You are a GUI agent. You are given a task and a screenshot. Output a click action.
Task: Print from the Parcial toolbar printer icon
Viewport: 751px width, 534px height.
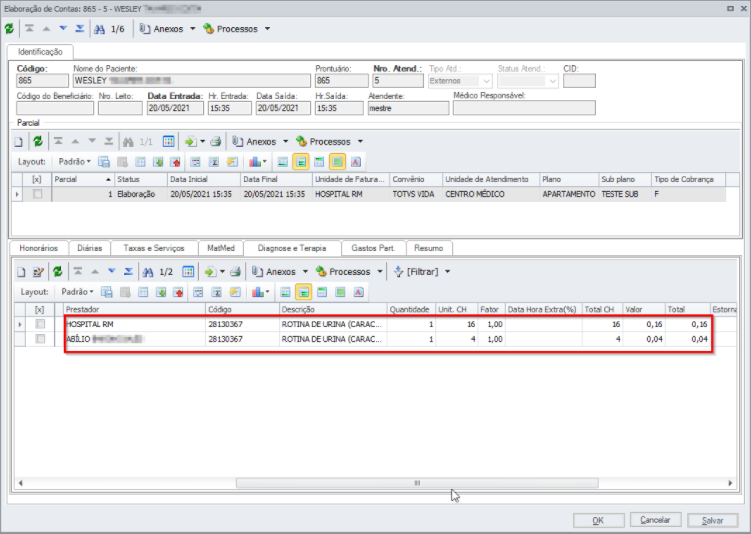(216, 142)
